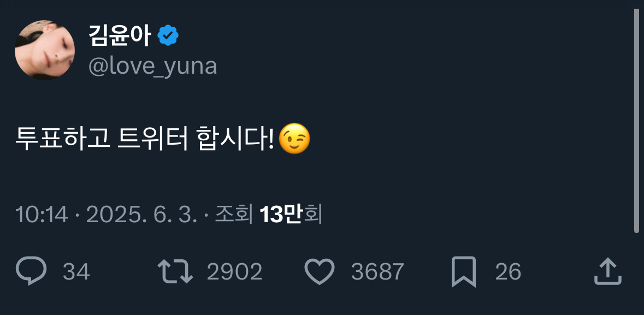Click the winking face emoji

[294, 139]
